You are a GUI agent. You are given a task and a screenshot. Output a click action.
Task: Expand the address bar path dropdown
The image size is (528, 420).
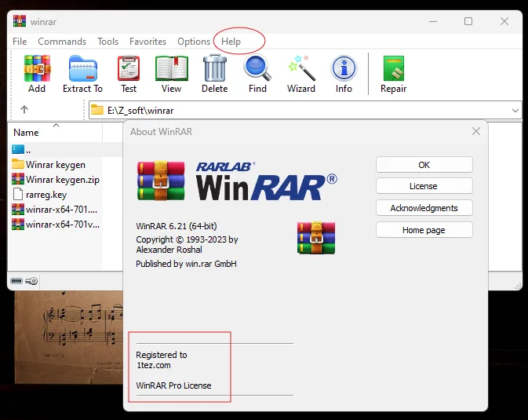tap(515, 110)
